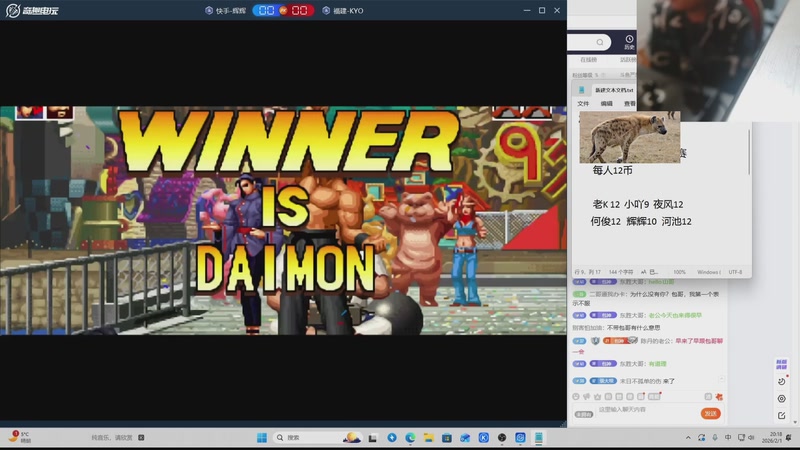Open the clock and date panel
The image size is (800, 450).
pyautogui.click(x=771, y=437)
